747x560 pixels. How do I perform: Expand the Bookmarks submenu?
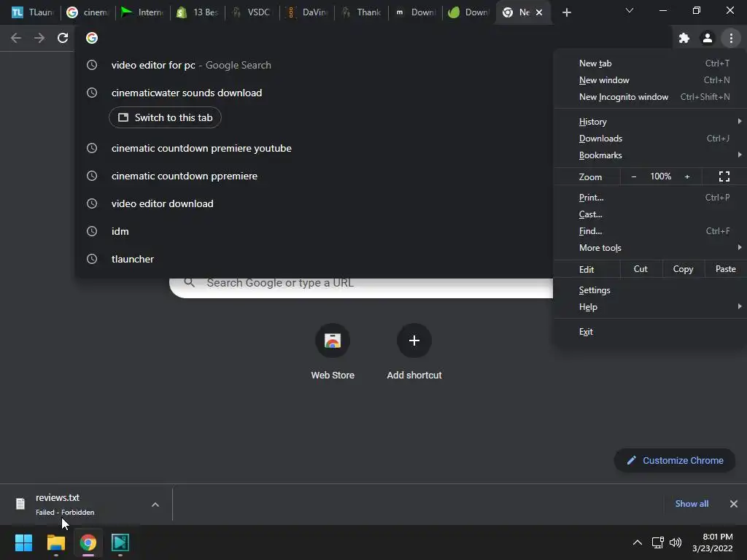(650, 155)
